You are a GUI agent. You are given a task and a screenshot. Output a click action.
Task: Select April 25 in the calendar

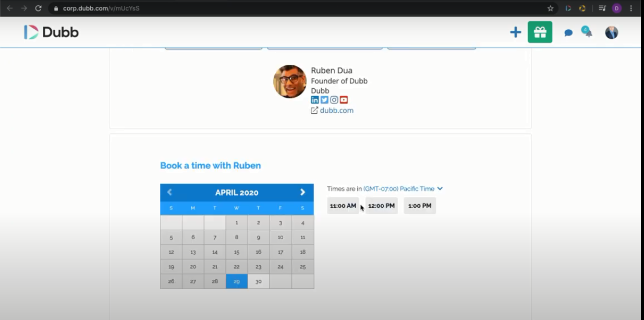point(302,267)
